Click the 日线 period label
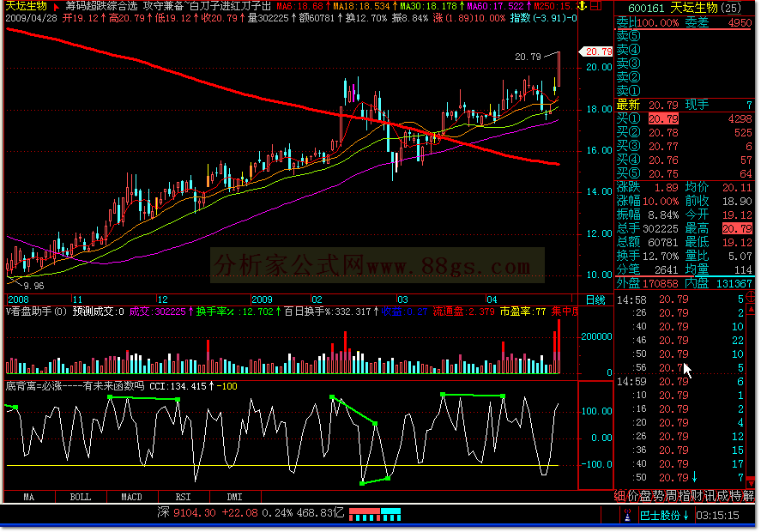This screenshot has height=532, width=761. coord(596,299)
